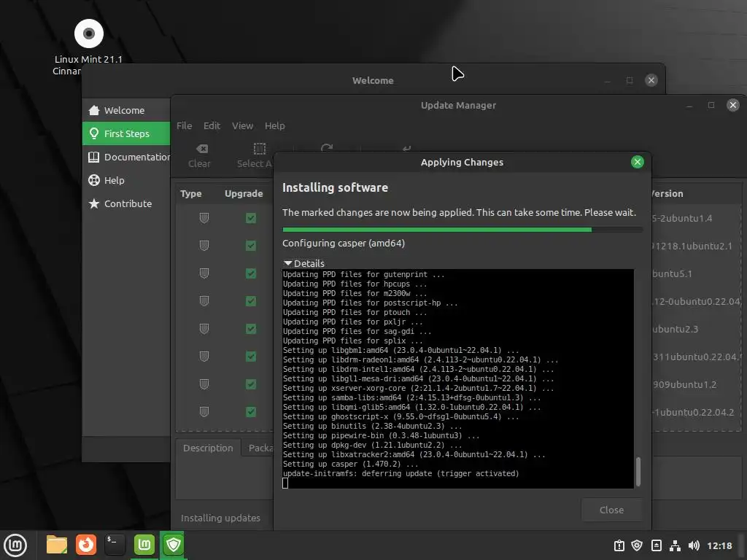This screenshot has height=560, width=747.
Task: Click the shield type icon in the last update row
Action: [204, 412]
